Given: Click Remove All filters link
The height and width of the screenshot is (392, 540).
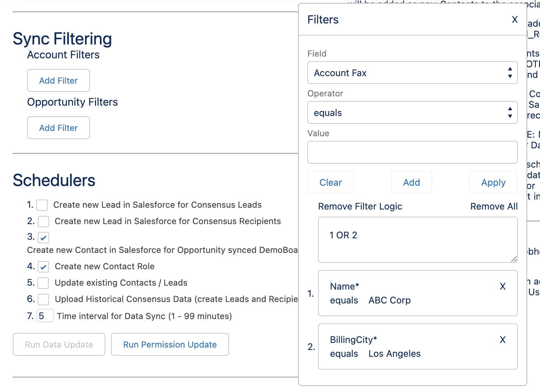Looking at the screenshot, I should pos(494,207).
